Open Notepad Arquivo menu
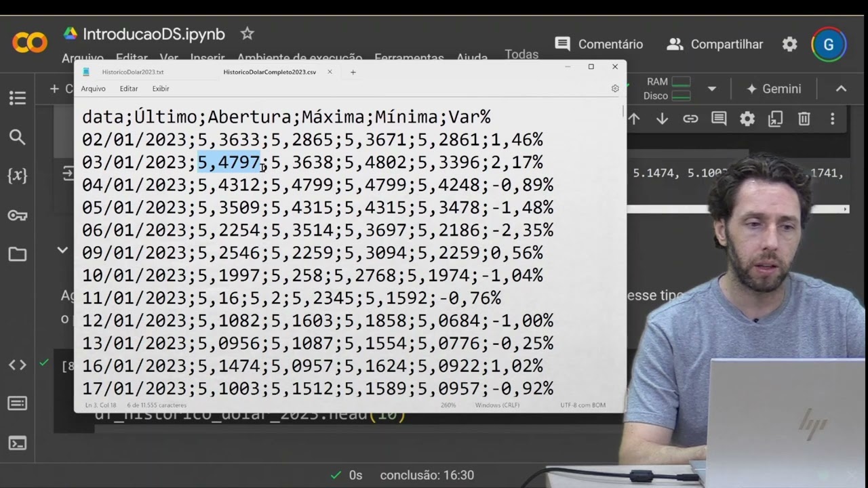Viewport: 868px width, 488px height. pos(93,89)
